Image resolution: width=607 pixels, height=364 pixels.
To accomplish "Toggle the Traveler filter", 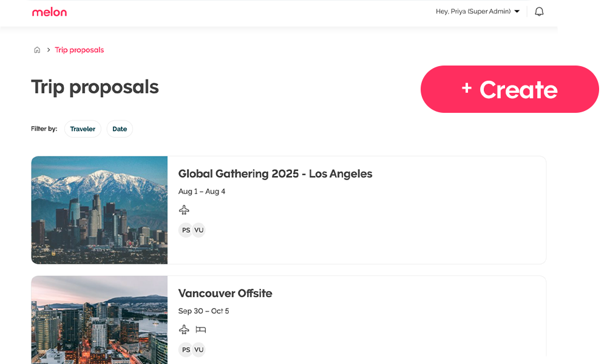I will pyautogui.click(x=83, y=129).
